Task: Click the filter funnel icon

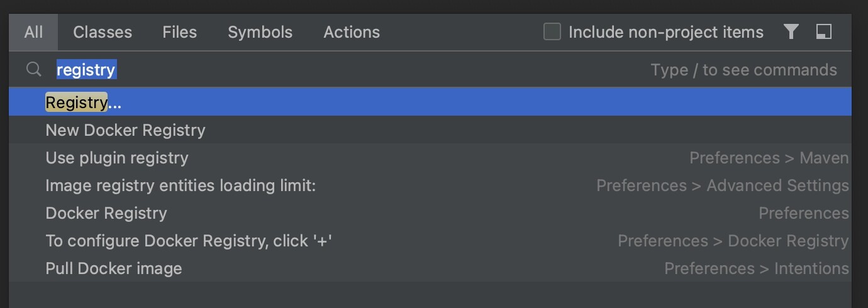Action: [x=791, y=31]
